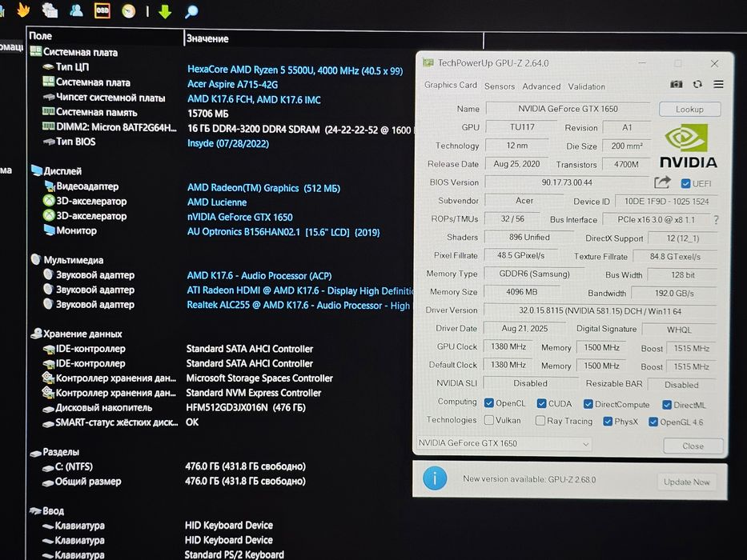This screenshot has width=747, height=560.
Task: Click the Bus Interface question mark
Action: pyautogui.click(x=716, y=219)
